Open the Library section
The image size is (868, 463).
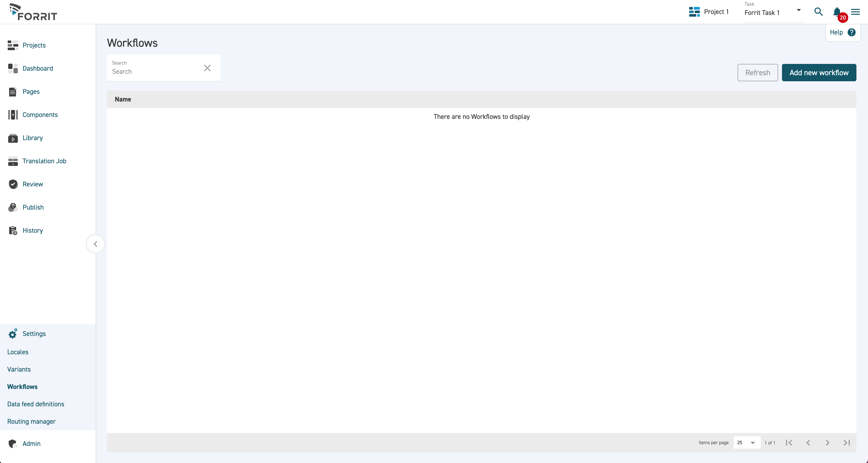32,138
